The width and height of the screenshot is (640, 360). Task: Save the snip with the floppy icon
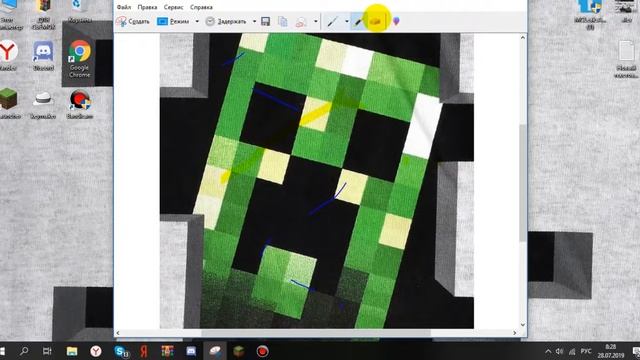pyautogui.click(x=266, y=21)
